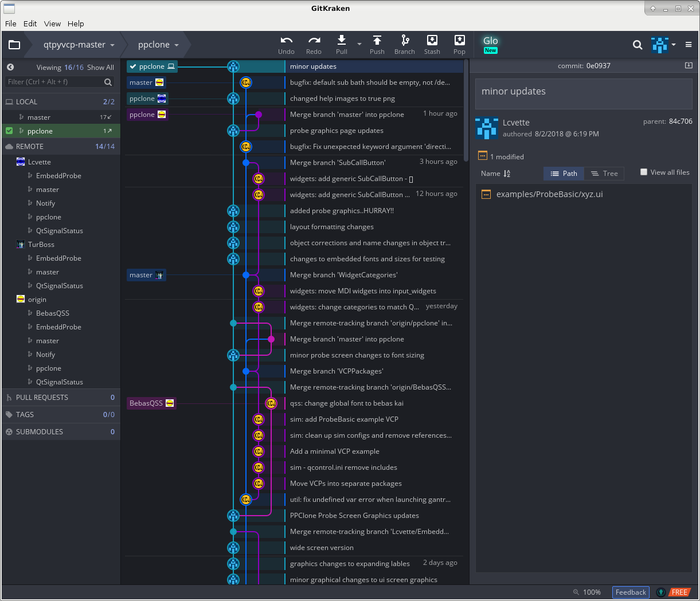Toggle checked ppclone local branch checkbox
This screenshot has height=601, width=700.
(9, 131)
